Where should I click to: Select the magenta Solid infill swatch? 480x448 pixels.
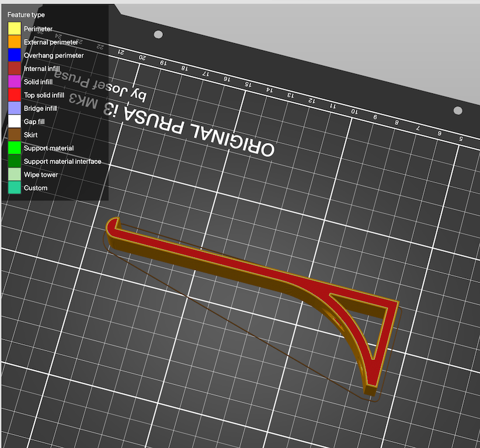15,82
